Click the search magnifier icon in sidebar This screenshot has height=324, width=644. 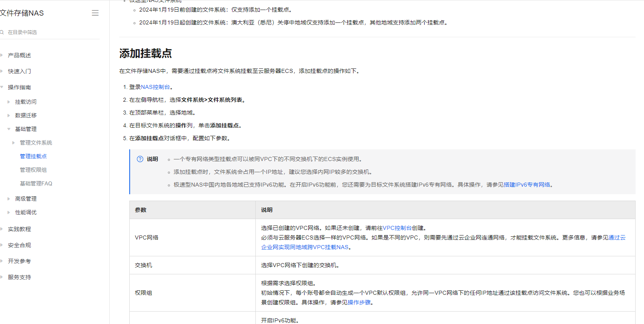click(x=2, y=32)
